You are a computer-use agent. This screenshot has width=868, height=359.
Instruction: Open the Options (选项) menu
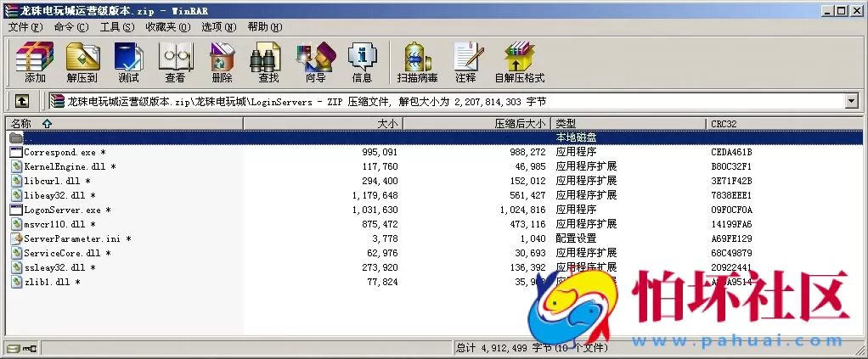[x=218, y=27]
